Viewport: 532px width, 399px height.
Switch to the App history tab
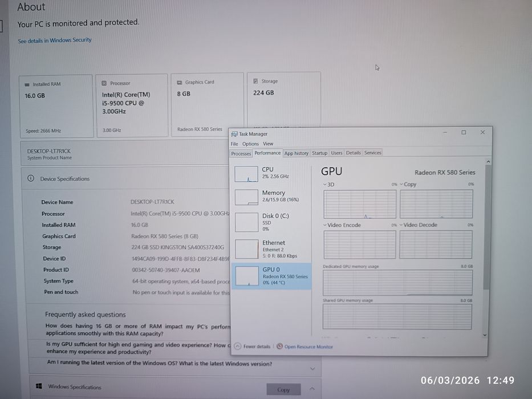click(296, 153)
